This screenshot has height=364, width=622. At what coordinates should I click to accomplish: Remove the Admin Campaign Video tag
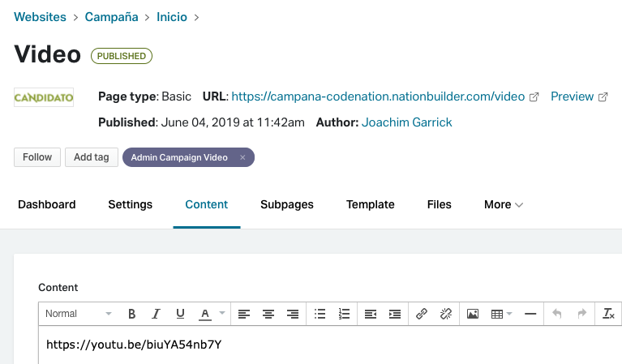pos(242,157)
